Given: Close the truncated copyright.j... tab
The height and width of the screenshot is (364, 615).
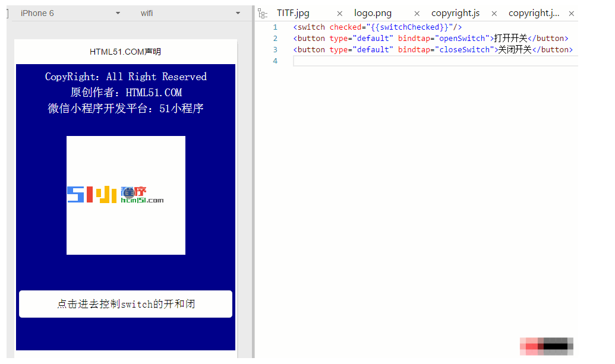Looking at the screenshot, I should (572, 14).
